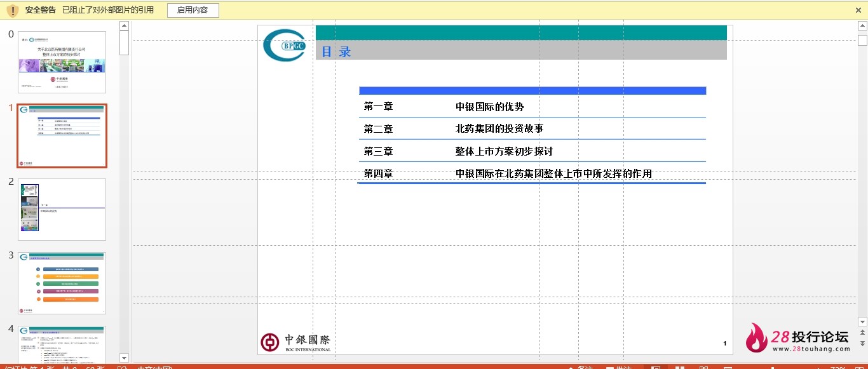Click the text 整体上市方案初步探讨
The height and width of the screenshot is (369, 868).
[504, 151]
